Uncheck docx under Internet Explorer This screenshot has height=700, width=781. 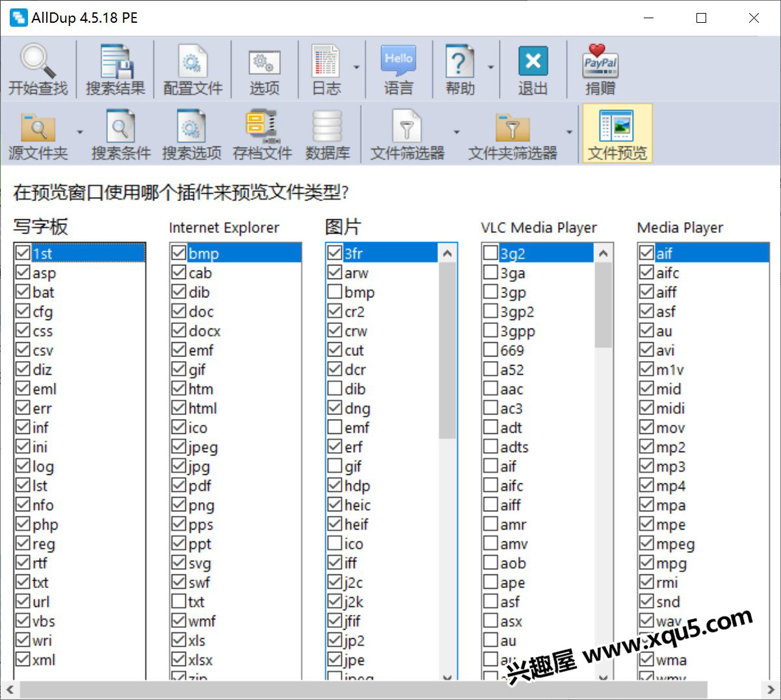179,330
